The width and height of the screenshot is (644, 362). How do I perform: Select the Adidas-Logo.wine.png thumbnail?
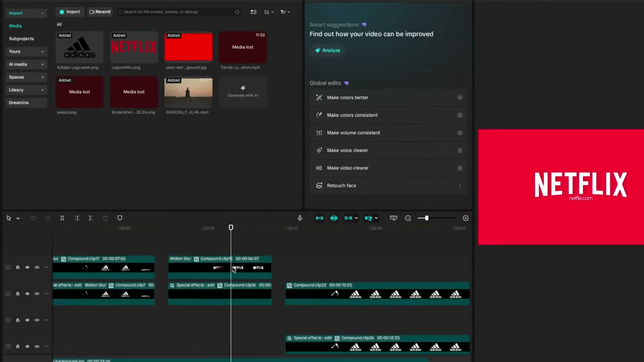pos(79,47)
